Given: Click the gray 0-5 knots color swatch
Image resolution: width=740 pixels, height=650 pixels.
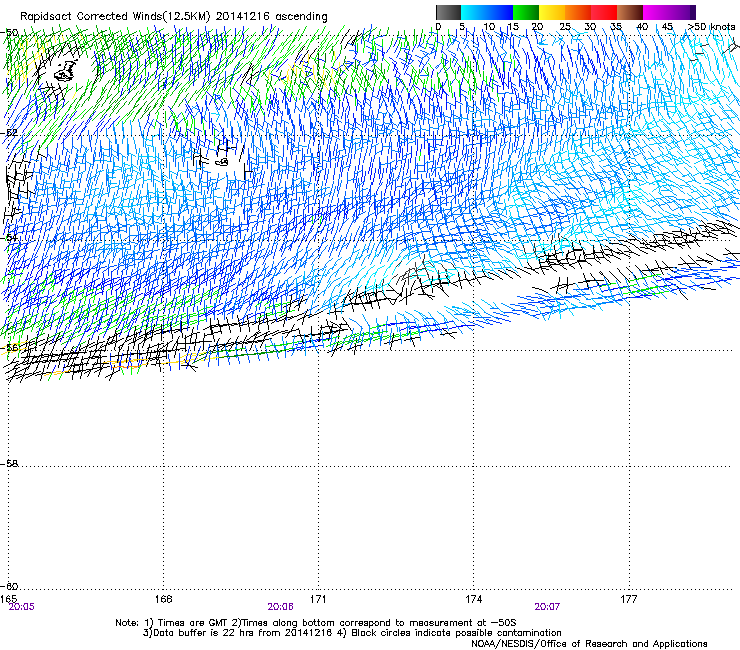Looking at the screenshot, I should tap(448, 12).
